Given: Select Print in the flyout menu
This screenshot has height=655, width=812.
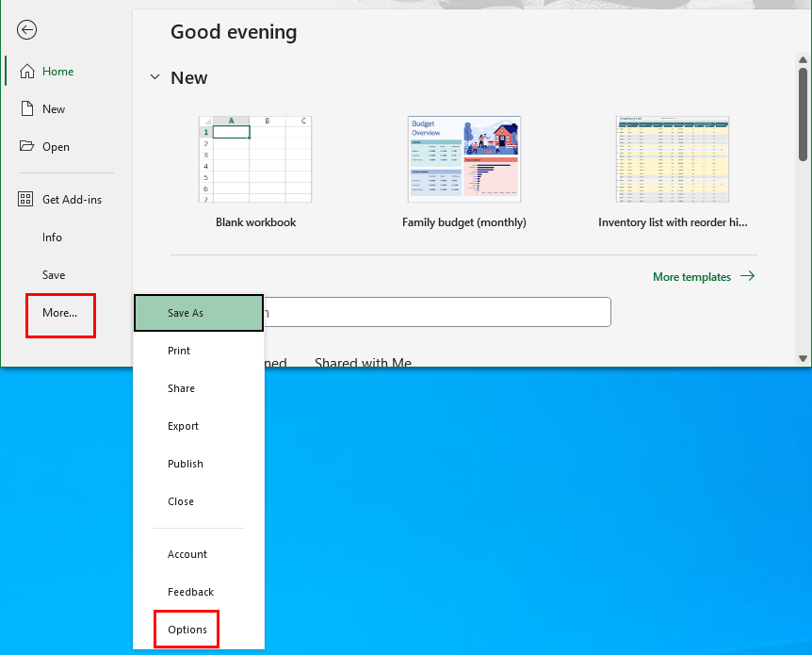Looking at the screenshot, I should tap(199, 351).
